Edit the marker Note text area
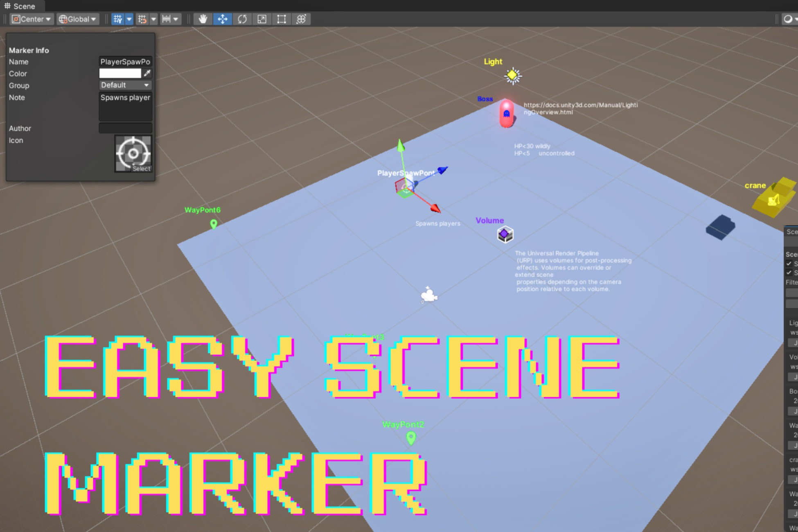 pyautogui.click(x=125, y=106)
